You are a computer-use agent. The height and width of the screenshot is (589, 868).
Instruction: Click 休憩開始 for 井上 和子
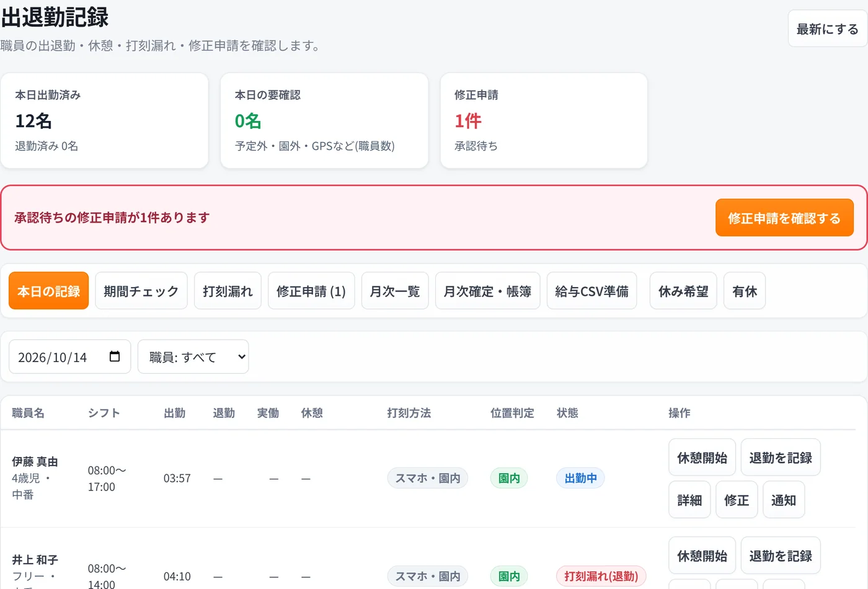702,556
